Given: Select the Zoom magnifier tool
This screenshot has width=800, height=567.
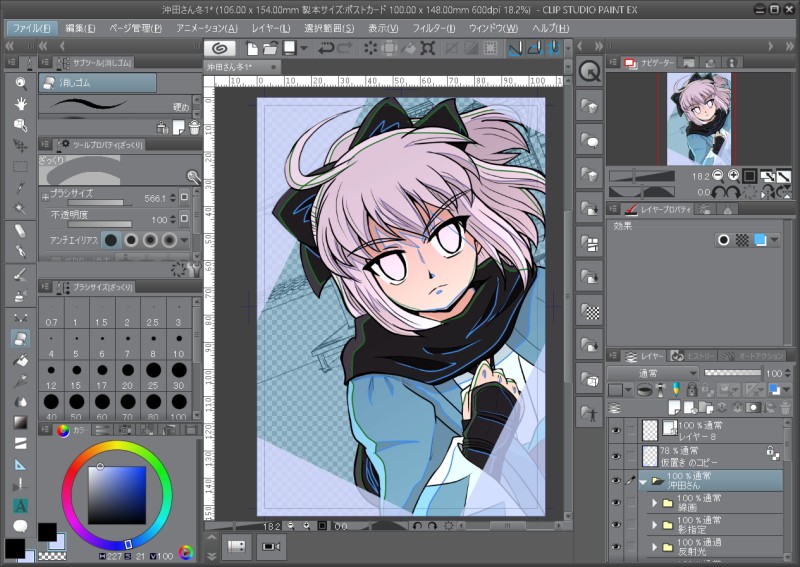Looking at the screenshot, I should [x=20, y=83].
